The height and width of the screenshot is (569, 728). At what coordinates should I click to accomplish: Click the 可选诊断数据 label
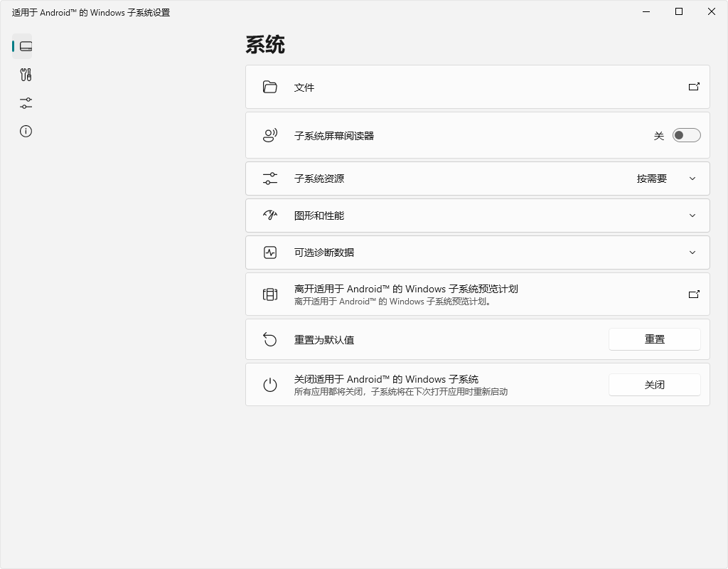coord(324,252)
